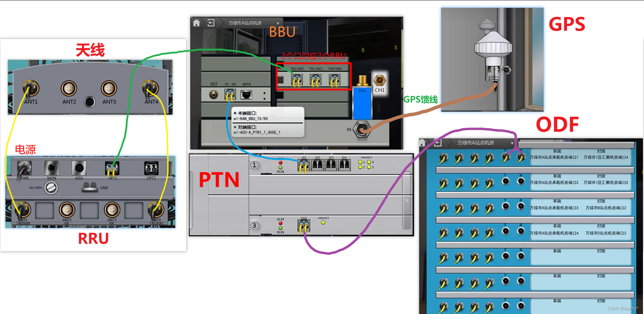The height and width of the screenshot is (314, 644).
Task: Select the ANT1 connector on the antenna
Action: (x=31, y=89)
